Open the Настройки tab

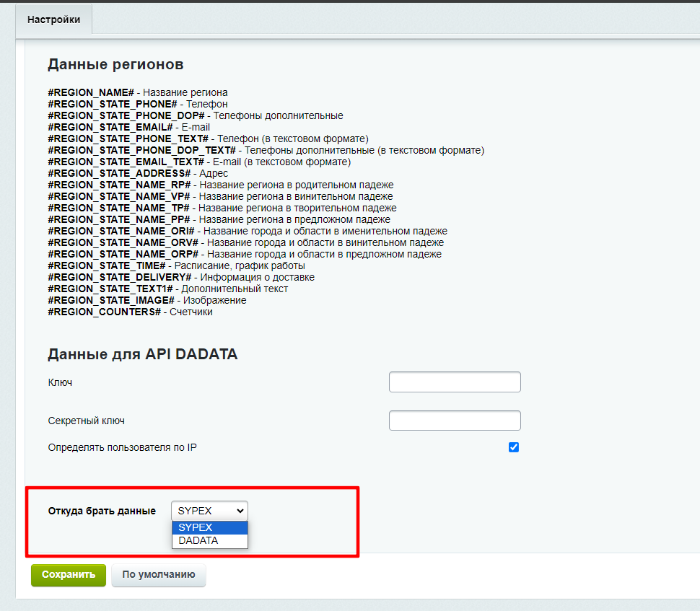[x=53, y=19]
